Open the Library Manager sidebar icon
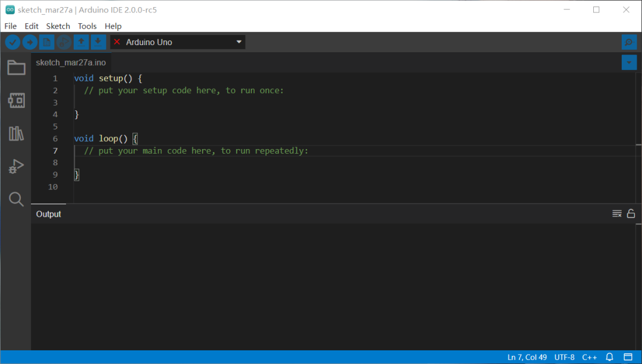 coord(17,134)
